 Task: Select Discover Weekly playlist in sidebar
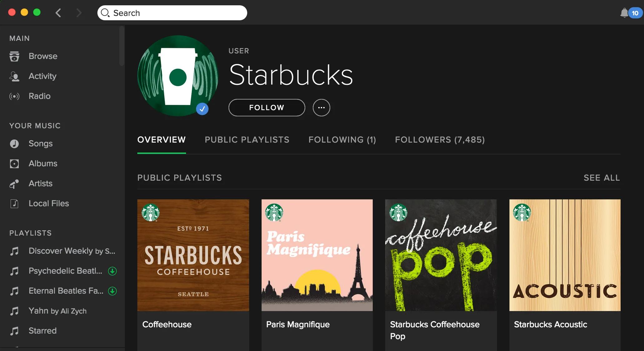[x=71, y=251]
